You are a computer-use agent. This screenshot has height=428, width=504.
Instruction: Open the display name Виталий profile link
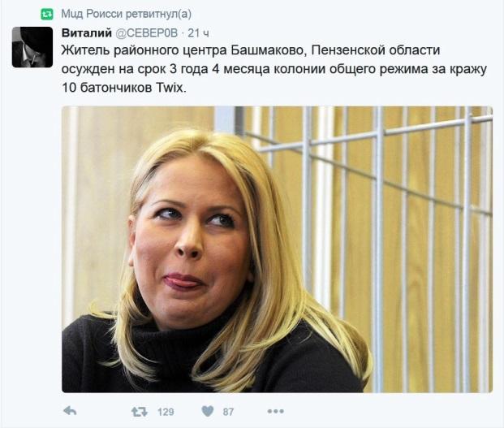tap(87, 32)
